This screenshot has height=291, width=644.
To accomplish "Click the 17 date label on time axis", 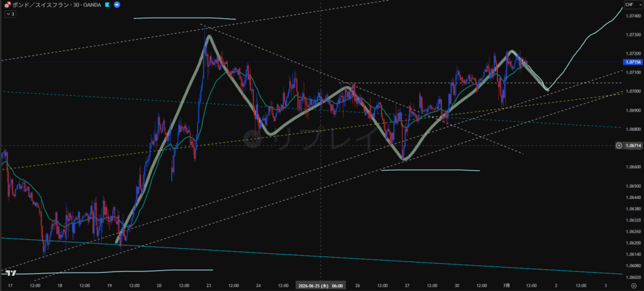I will (10, 285).
